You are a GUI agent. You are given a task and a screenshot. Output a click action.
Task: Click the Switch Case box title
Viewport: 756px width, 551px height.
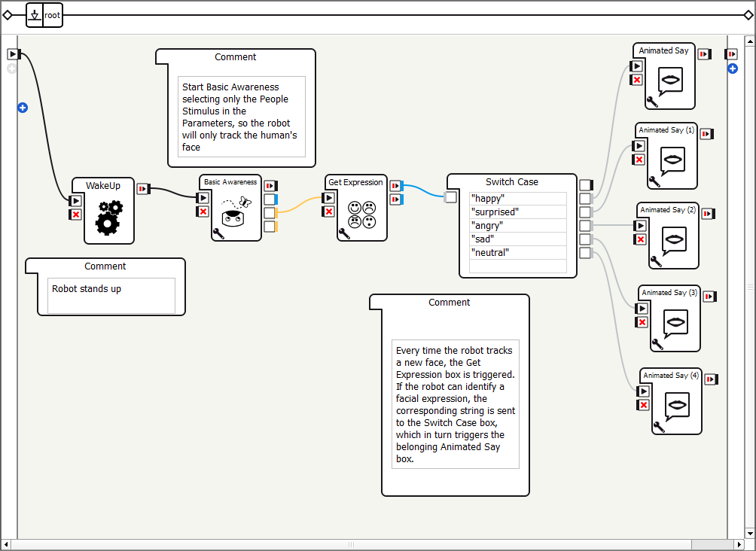[x=511, y=182]
